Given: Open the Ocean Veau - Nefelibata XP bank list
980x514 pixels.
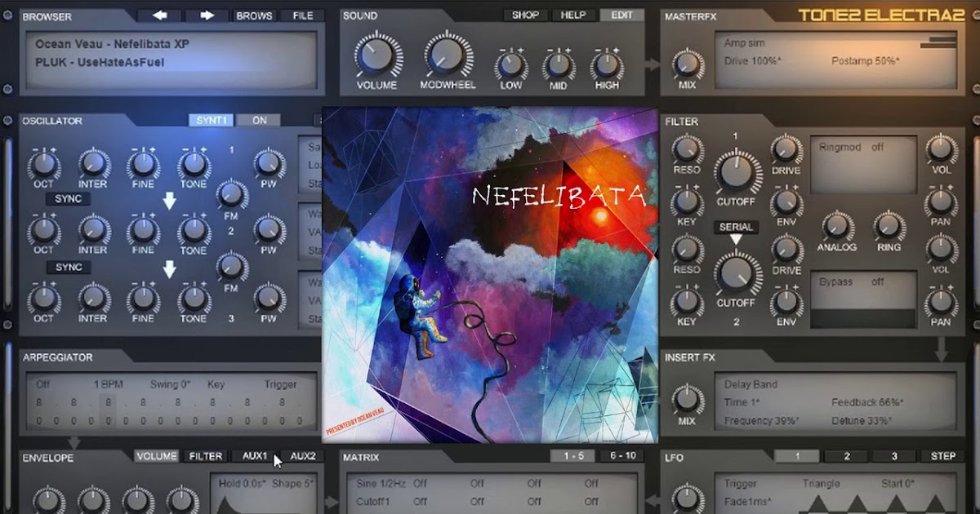Looking at the screenshot, I should coord(112,44).
